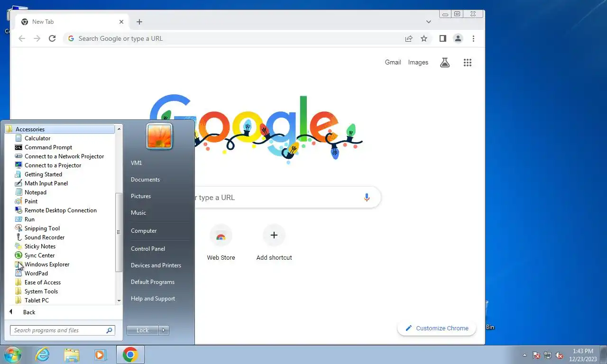Open Windows Explorer from Accessories
607x364 pixels.
pyautogui.click(x=47, y=264)
